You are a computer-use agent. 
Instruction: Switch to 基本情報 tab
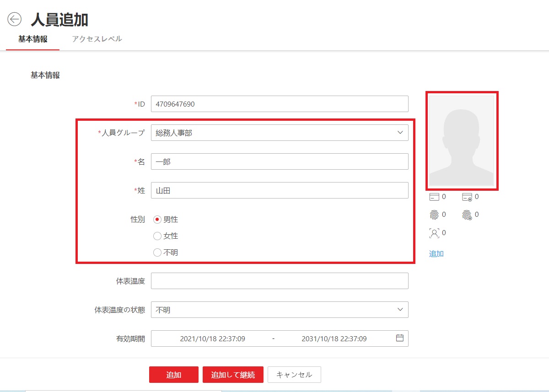[32, 39]
